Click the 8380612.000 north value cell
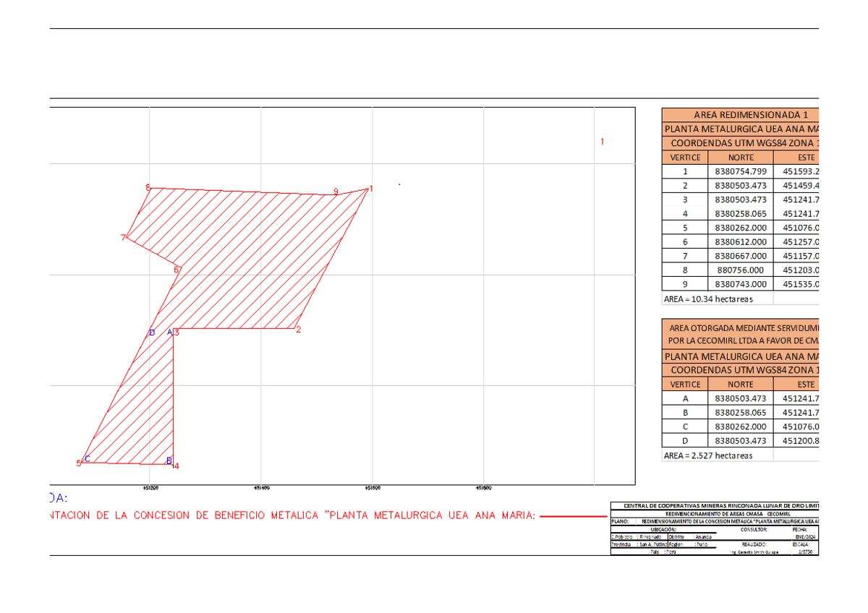868x613 pixels. tap(740, 242)
